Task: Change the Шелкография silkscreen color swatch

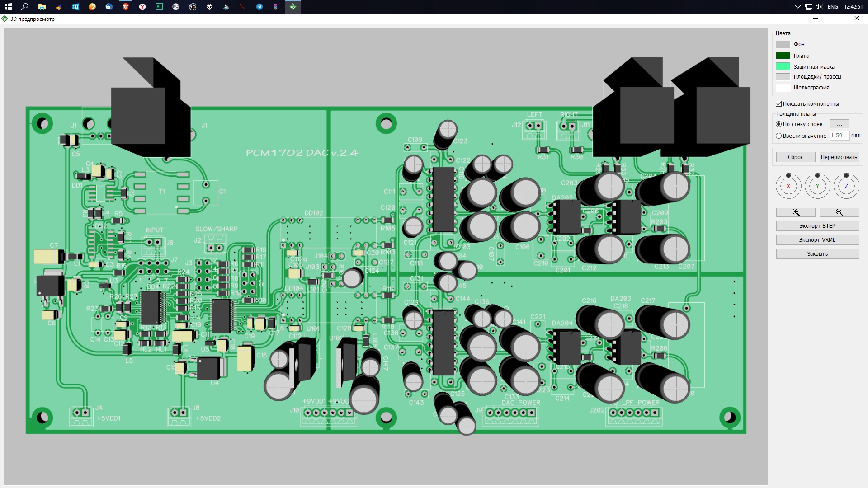Action: (783, 88)
